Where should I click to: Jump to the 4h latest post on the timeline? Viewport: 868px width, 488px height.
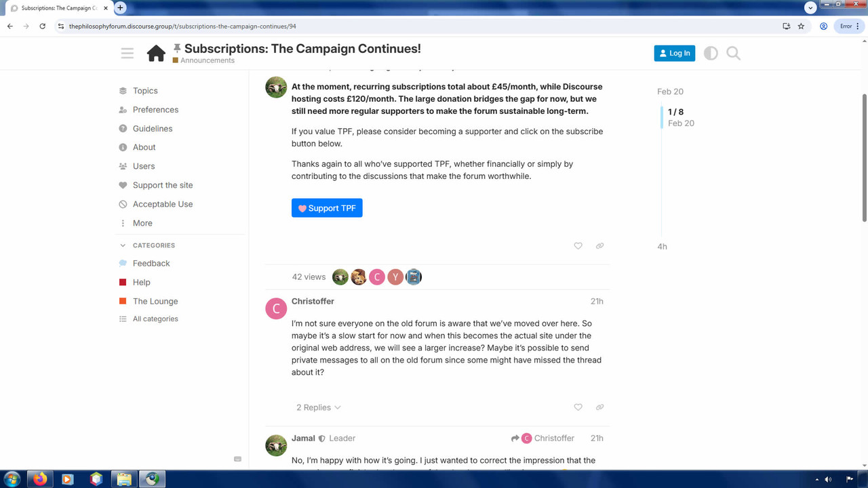(662, 247)
